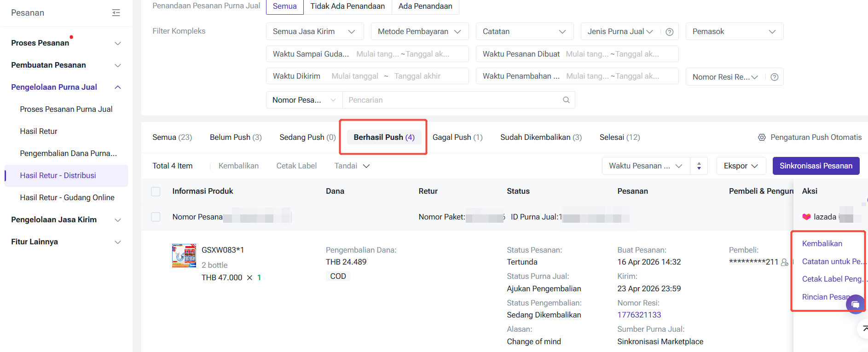Select the checkbox on the Nomor Pesanan row
868x352 pixels.
156,217
